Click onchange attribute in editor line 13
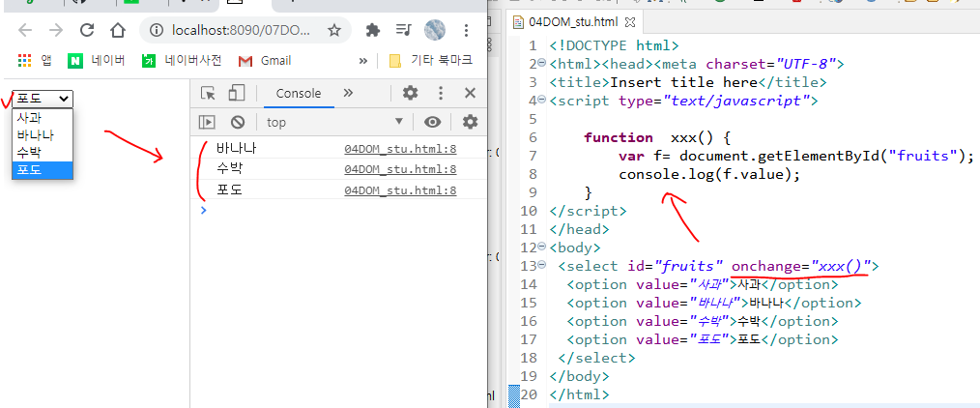980x408 pixels. [800, 266]
